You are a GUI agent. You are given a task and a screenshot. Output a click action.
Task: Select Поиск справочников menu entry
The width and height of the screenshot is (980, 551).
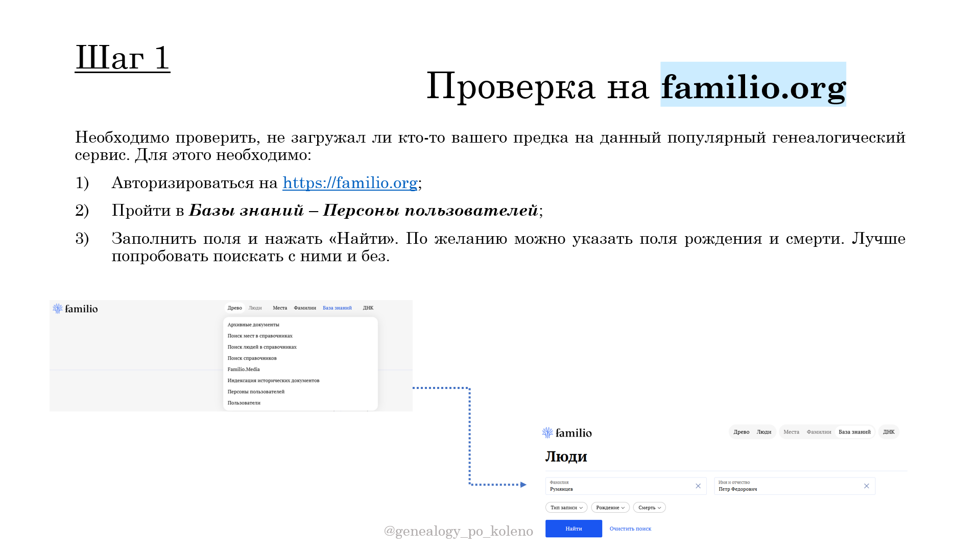pos(252,358)
